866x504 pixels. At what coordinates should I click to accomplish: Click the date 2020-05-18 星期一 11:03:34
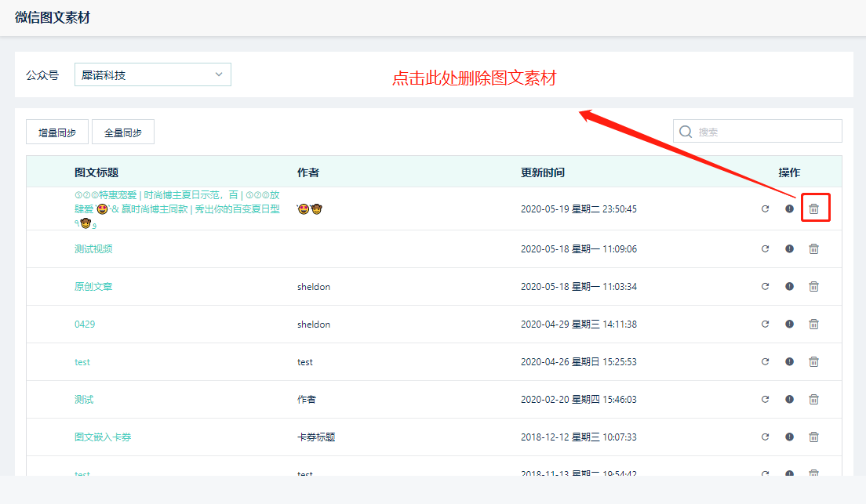(579, 287)
